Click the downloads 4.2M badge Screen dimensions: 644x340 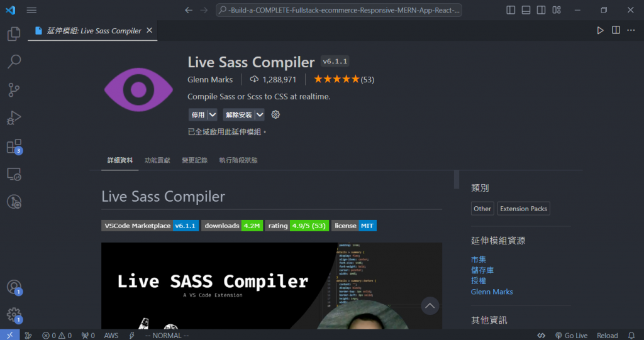pyautogui.click(x=232, y=226)
